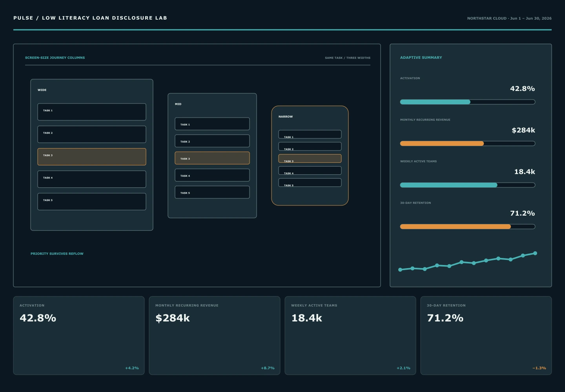Image resolution: width=565 pixels, height=392 pixels.
Task: Click the "+4.2%" change value
Action: (132, 368)
